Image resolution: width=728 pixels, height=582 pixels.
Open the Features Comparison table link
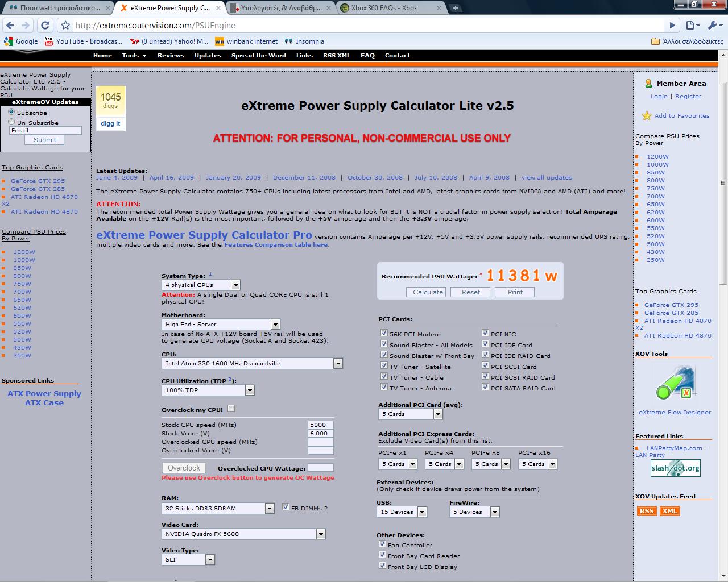pos(276,244)
